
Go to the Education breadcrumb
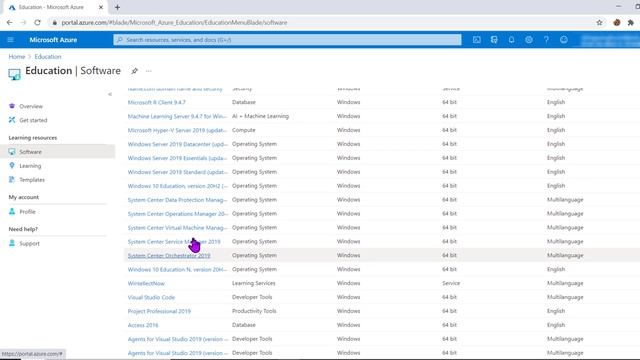48,56
